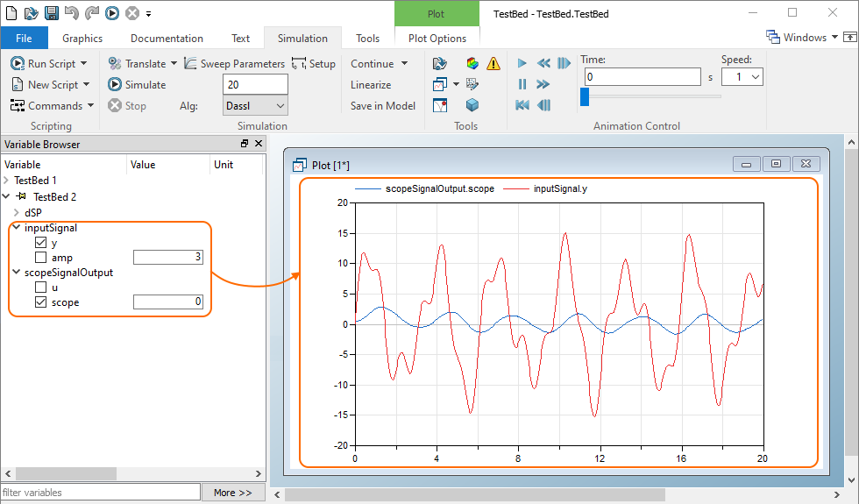Rewind animation to the start

(x=522, y=105)
